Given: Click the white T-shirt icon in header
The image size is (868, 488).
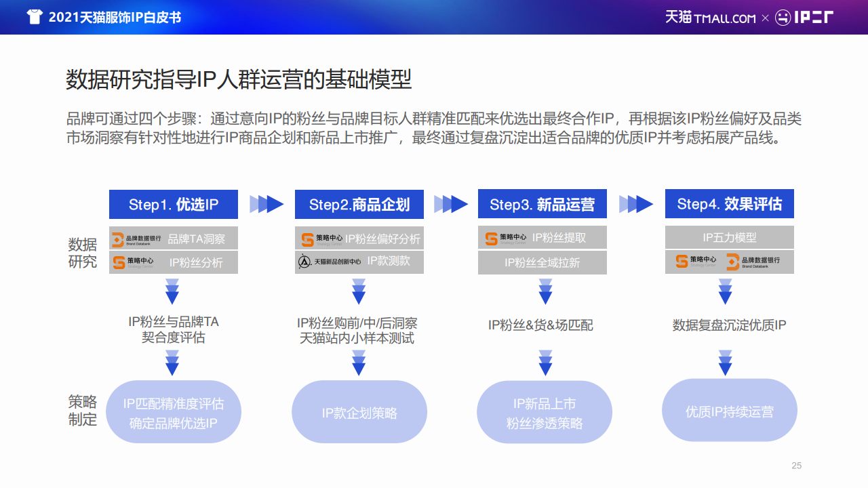Looking at the screenshot, I should (35, 17).
